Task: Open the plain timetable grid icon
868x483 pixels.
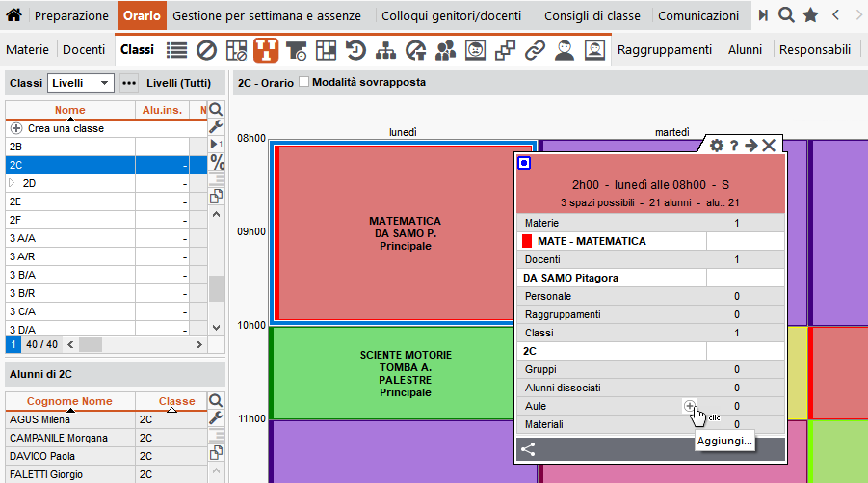Action: [326, 50]
